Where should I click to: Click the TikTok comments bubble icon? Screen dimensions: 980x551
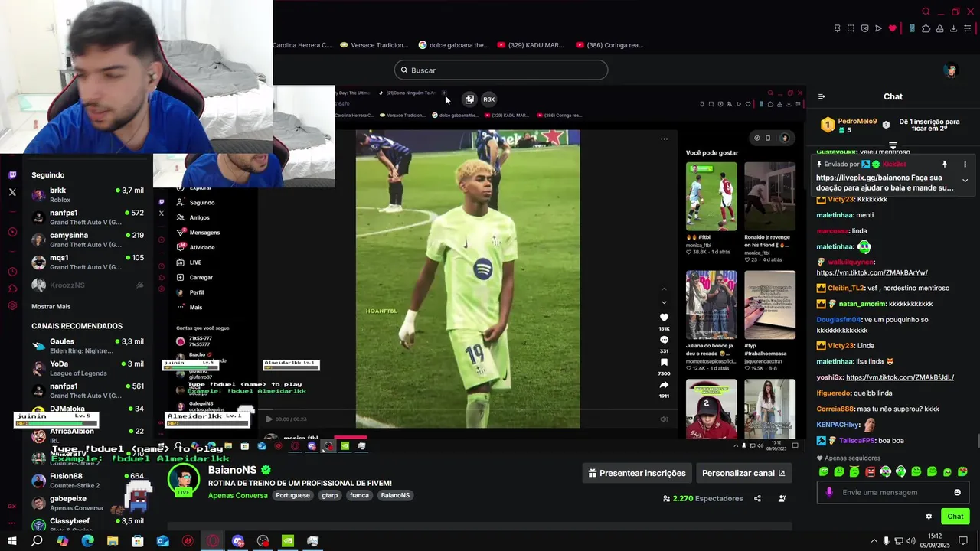tap(664, 340)
